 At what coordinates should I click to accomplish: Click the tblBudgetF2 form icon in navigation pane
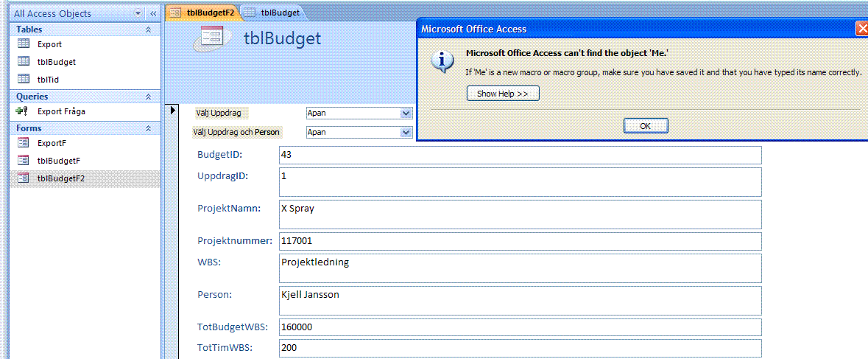pyautogui.click(x=24, y=178)
